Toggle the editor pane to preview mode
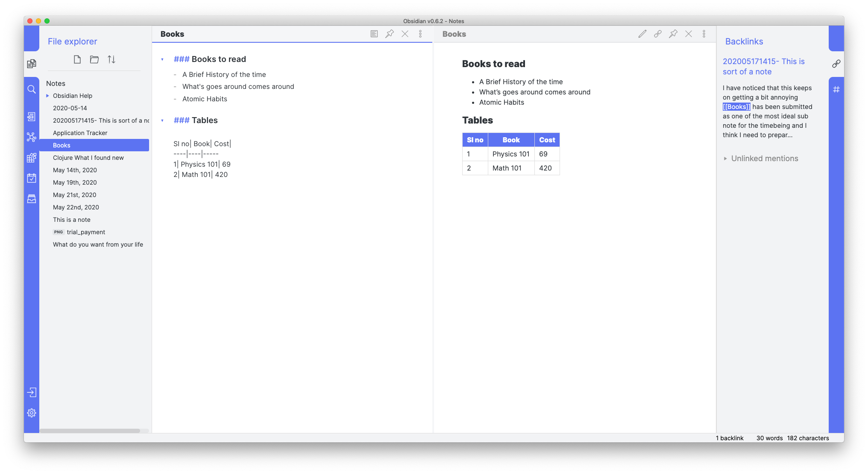Image resolution: width=868 pixels, height=474 pixels. click(x=374, y=34)
